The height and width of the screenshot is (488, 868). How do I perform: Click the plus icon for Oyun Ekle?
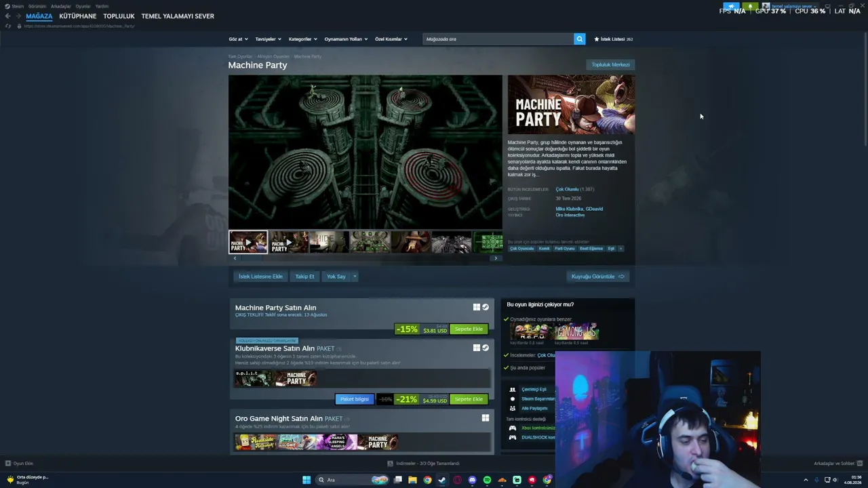pyautogui.click(x=8, y=464)
